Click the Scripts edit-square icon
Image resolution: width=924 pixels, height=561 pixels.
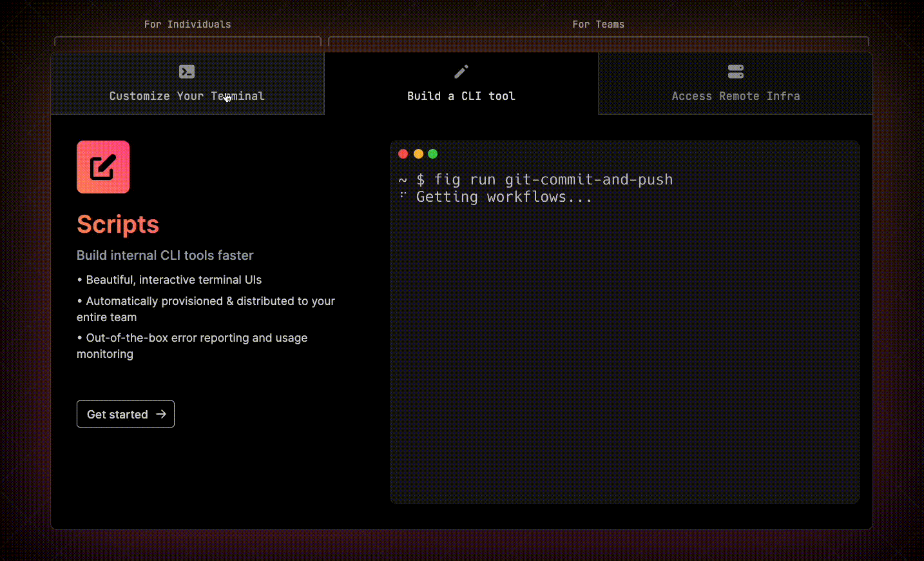(103, 167)
